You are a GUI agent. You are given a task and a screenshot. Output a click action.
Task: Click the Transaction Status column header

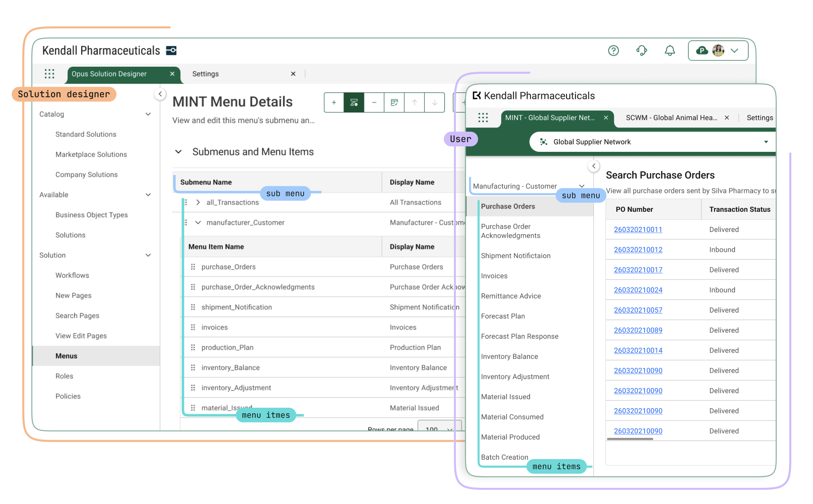click(x=739, y=209)
